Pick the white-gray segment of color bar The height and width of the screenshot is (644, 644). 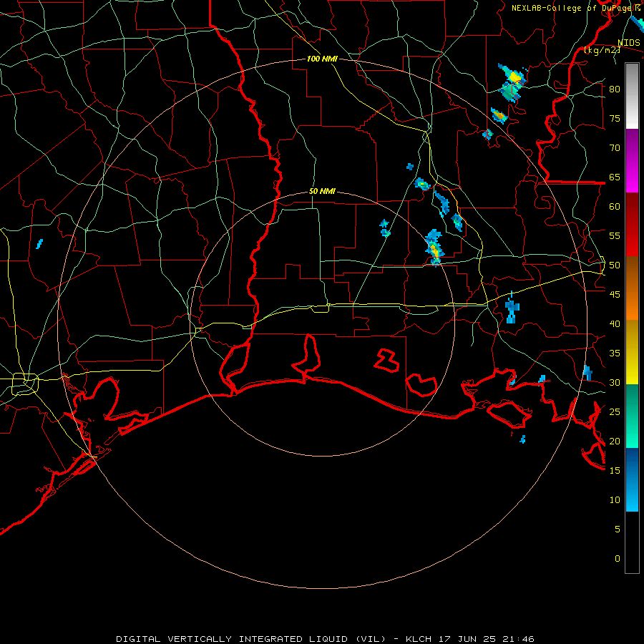point(632,96)
